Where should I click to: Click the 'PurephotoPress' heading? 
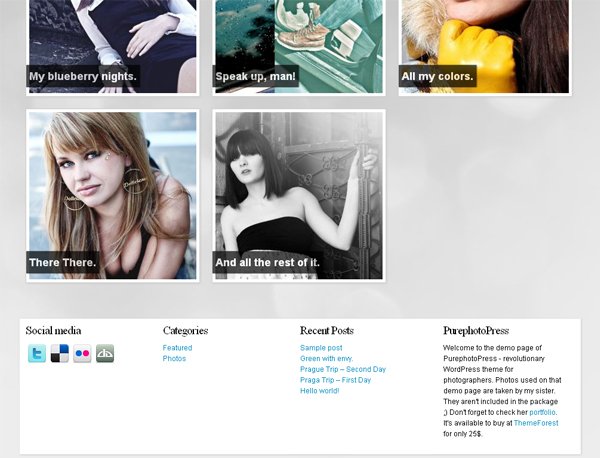point(476,331)
